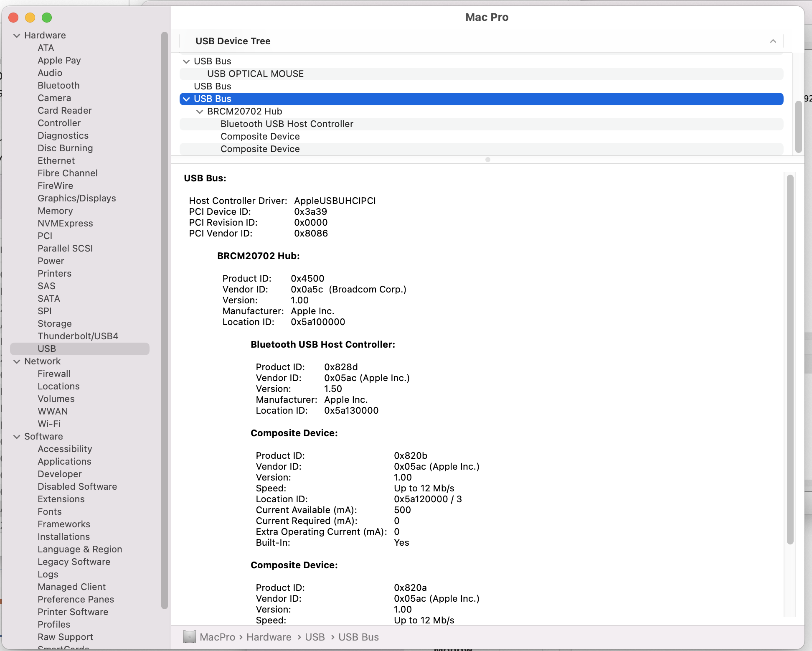
Task: Click the sort arrow in USB Device Tree header
Action: click(773, 41)
